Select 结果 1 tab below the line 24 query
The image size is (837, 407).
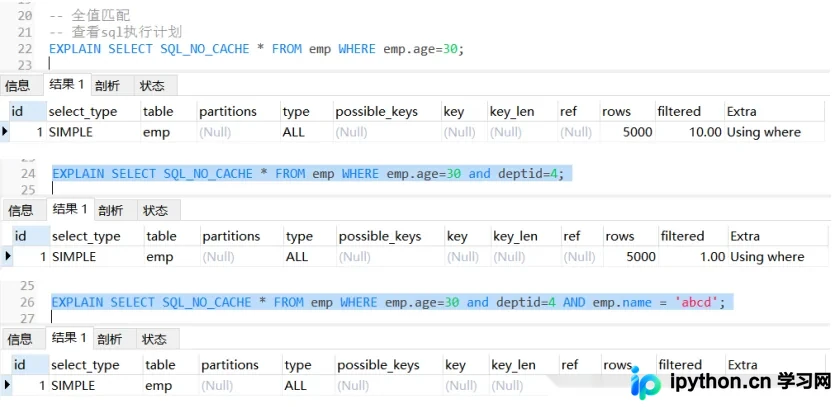pyautogui.click(x=70, y=209)
